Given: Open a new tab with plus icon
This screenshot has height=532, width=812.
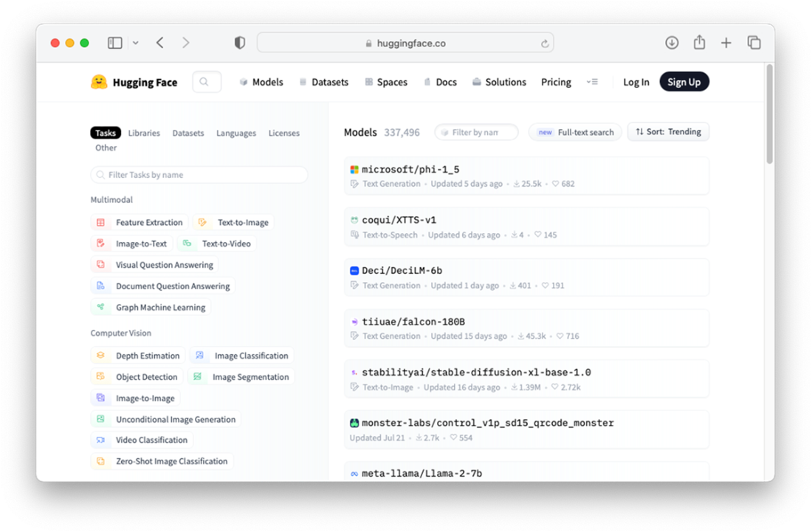Looking at the screenshot, I should coord(726,43).
